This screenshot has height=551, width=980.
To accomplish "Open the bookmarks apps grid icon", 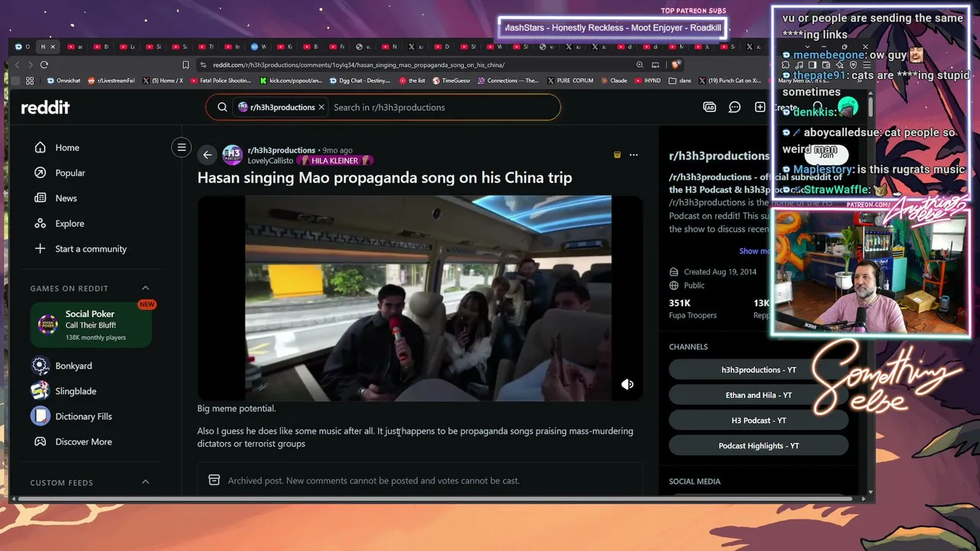I will pyautogui.click(x=30, y=80).
